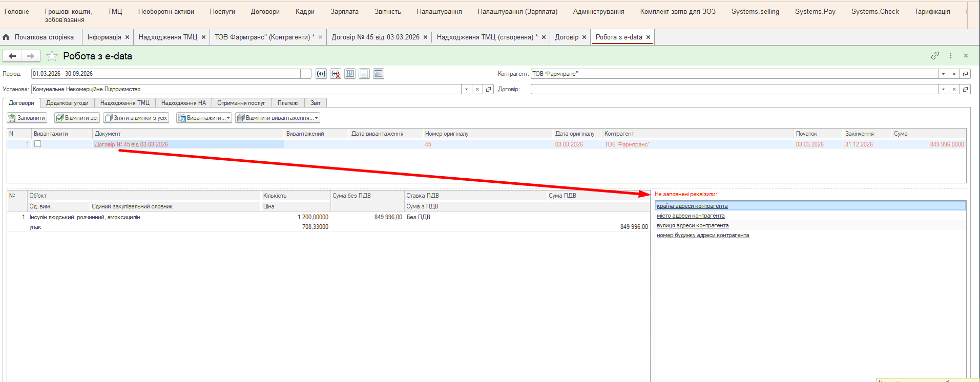Click the Відмітити всі button
This screenshot has height=382, width=980.
pos(77,118)
